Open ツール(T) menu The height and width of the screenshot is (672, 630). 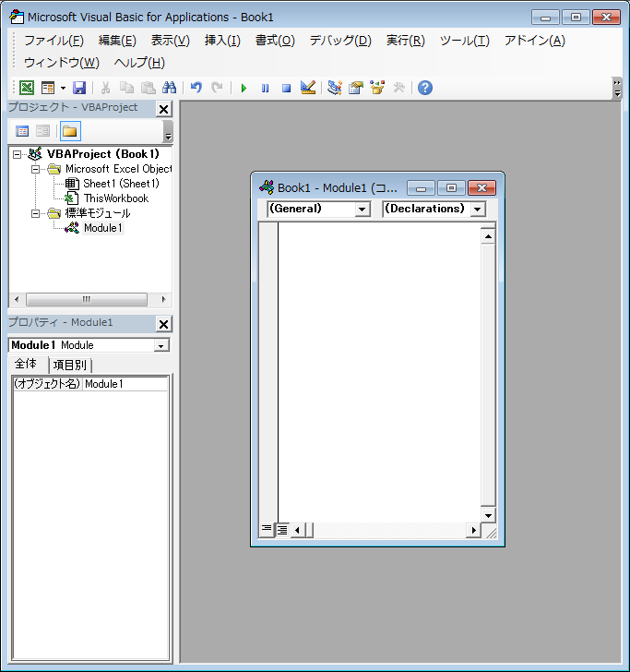[x=465, y=41]
